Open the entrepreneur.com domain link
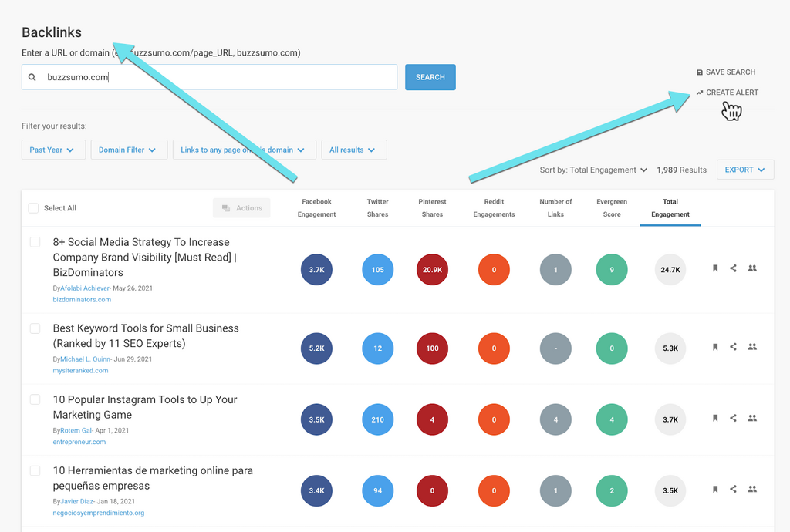This screenshot has height=532, width=790. click(x=79, y=442)
